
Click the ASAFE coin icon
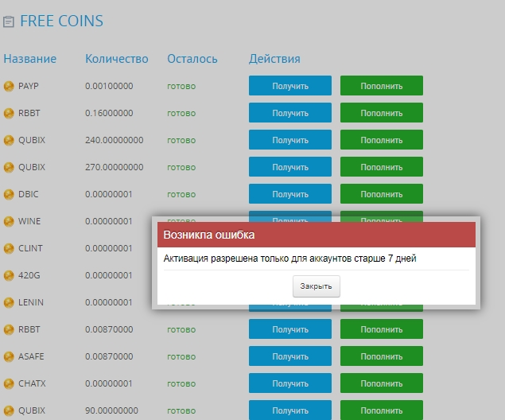9,356
